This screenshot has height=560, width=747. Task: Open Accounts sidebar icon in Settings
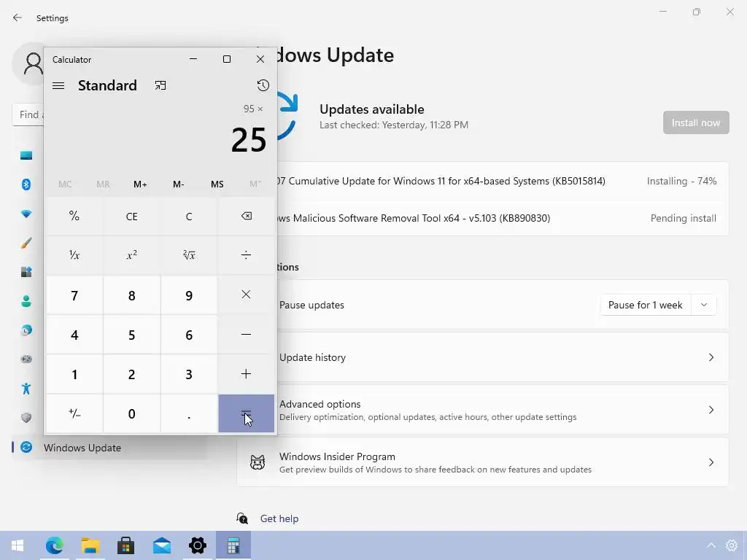(26, 301)
